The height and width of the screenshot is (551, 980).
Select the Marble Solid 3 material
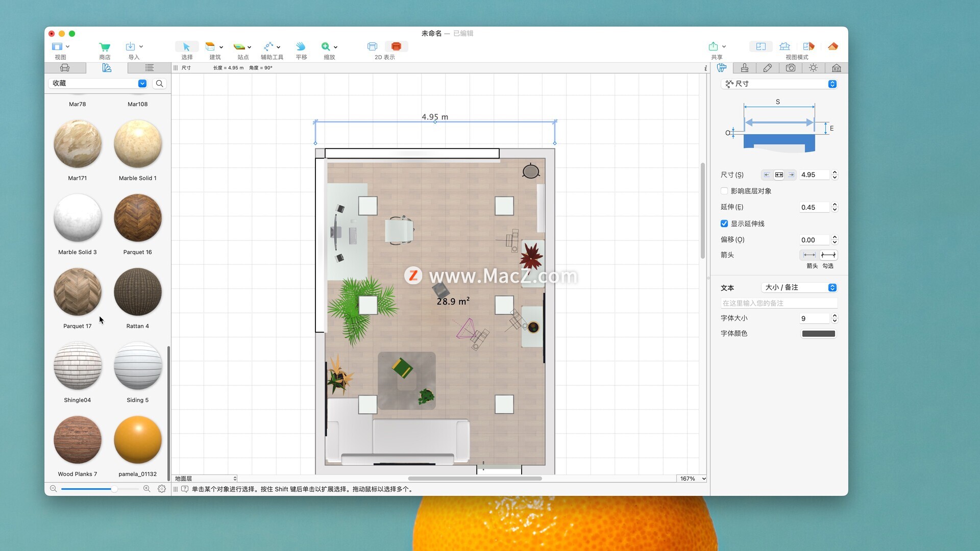click(x=78, y=218)
